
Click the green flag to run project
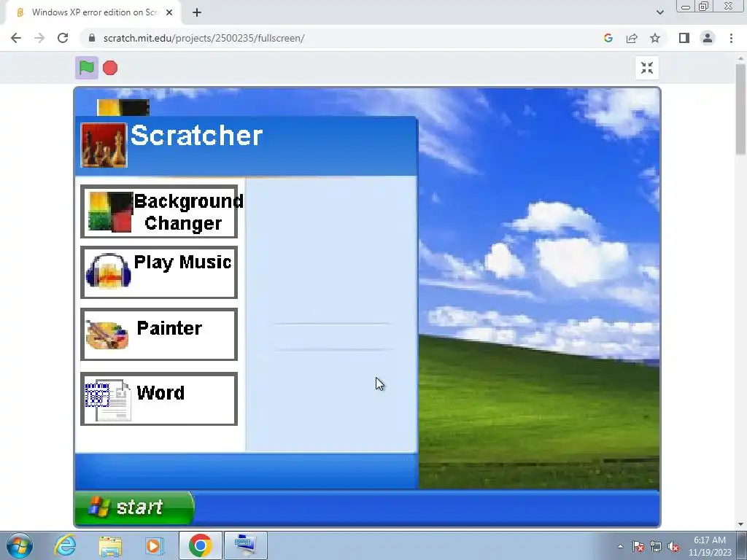87,68
